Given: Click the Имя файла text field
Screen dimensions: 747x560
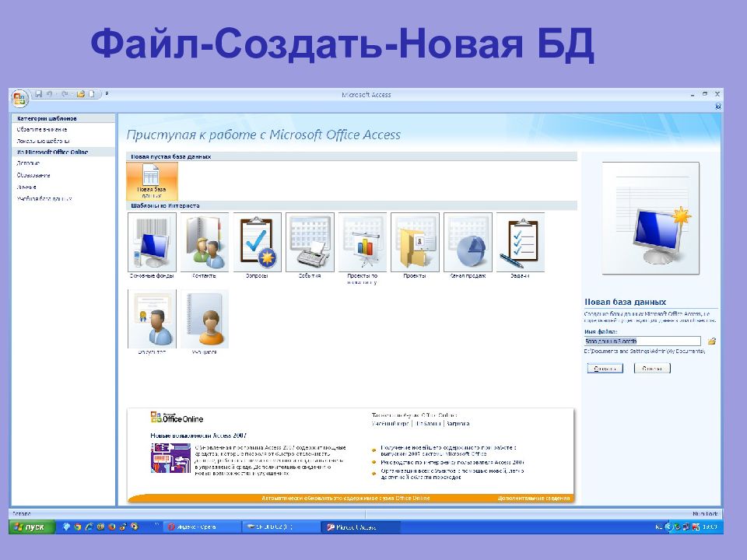Looking at the screenshot, I should (x=643, y=341).
